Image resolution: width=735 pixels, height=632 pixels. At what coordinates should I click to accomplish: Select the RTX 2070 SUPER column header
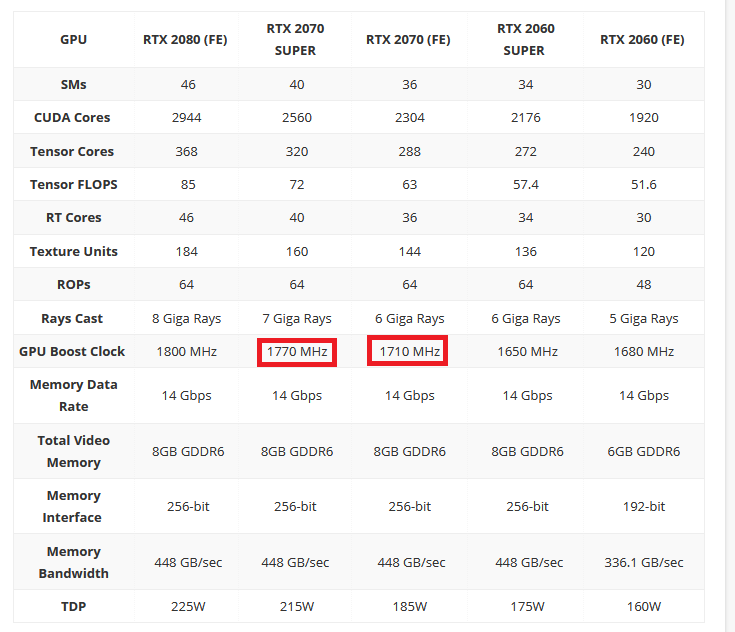295,39
